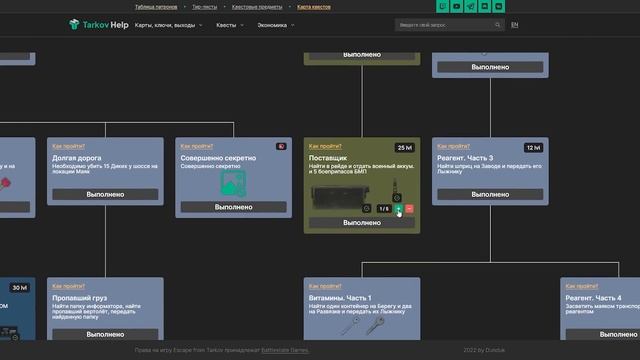Open the Discord social link icon
Screen dimensions: 640x360
click(484, 6)
